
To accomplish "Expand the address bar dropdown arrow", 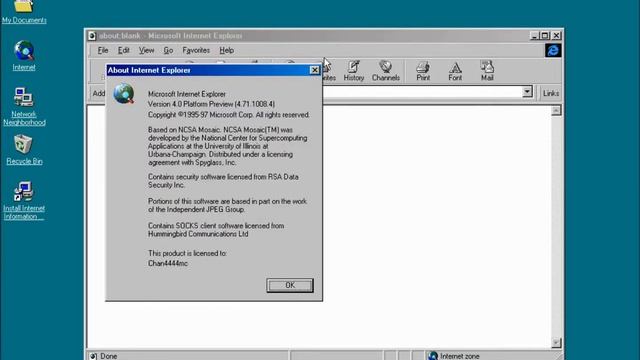I will pyautogui.click(x=527, y=92).
